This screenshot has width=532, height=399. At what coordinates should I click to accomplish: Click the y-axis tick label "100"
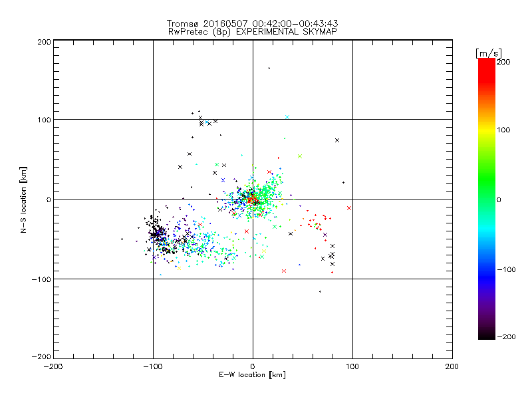pos(44,120)
